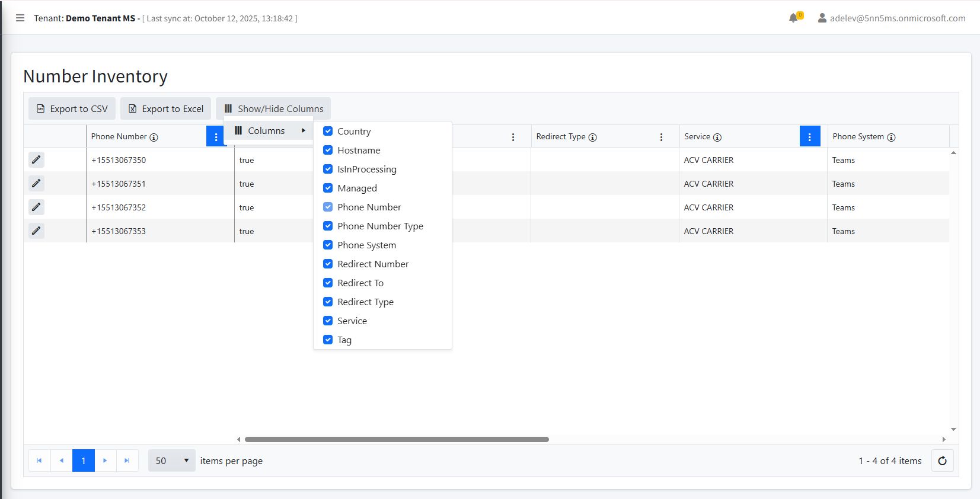Click the horizontal scrollbar thumb
This screenshot has width=980, height=499.
tap(397, 439)
